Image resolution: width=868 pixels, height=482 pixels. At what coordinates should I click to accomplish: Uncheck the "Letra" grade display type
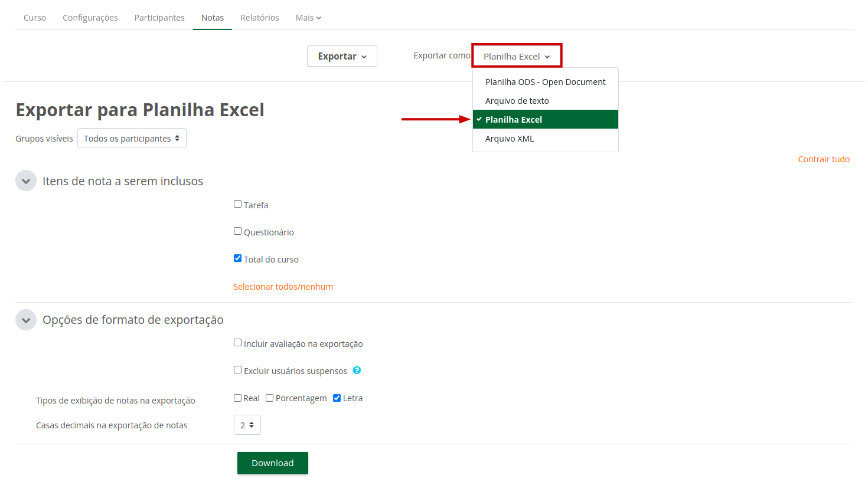(x=337, y=397)
